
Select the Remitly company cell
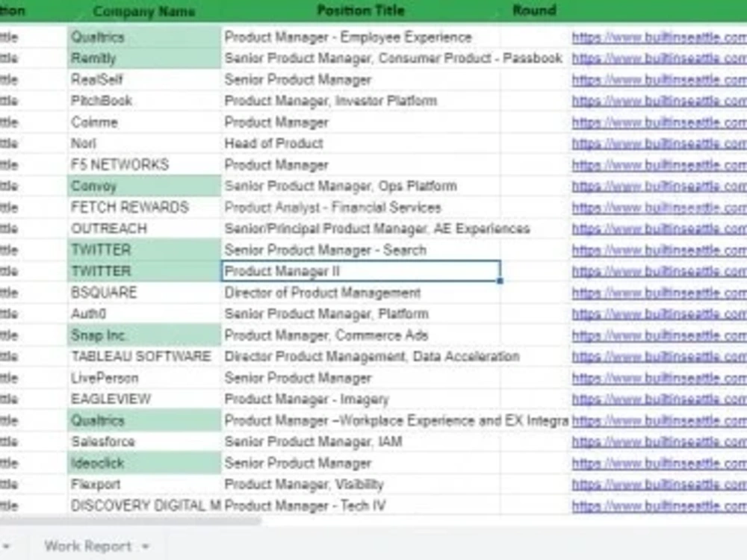click(x=144, y=58)
